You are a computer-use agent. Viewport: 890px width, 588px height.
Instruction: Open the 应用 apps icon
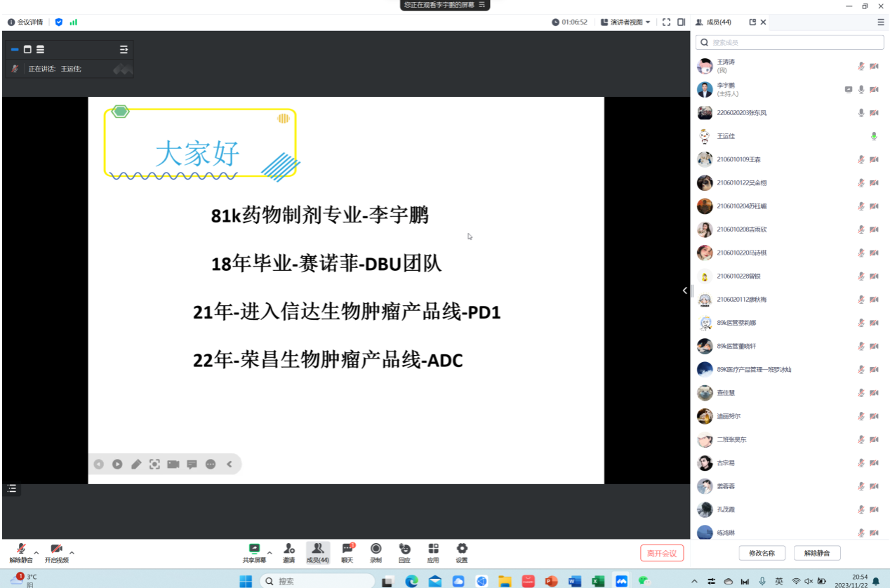[x=433, y=552]
